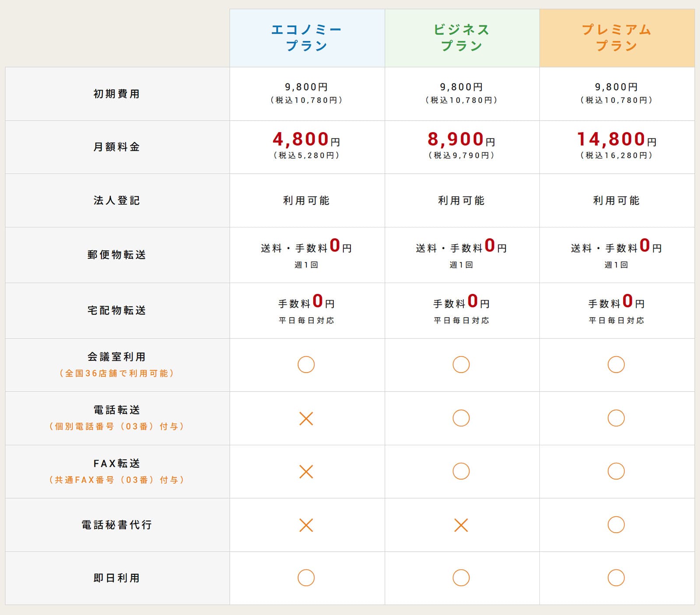The image size is (700, 615).
Task: Click the circle icon for Economy plan 会議室利用
Action: tap(306, 364)
